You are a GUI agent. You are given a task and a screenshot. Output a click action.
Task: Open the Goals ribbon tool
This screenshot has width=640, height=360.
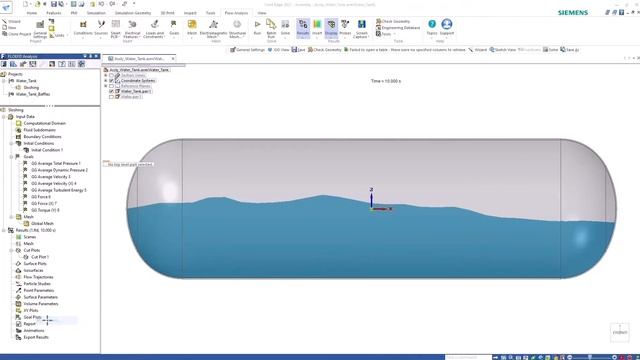pos(174,28)
